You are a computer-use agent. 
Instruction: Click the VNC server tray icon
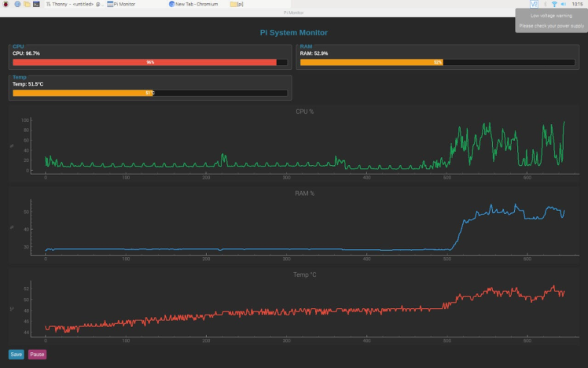535,4
